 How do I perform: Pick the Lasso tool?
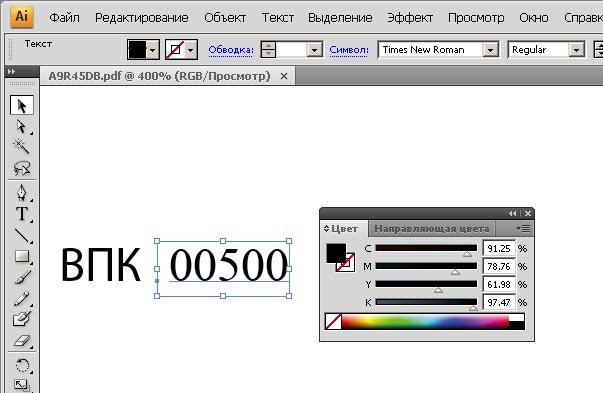click(x=22, y=168)
